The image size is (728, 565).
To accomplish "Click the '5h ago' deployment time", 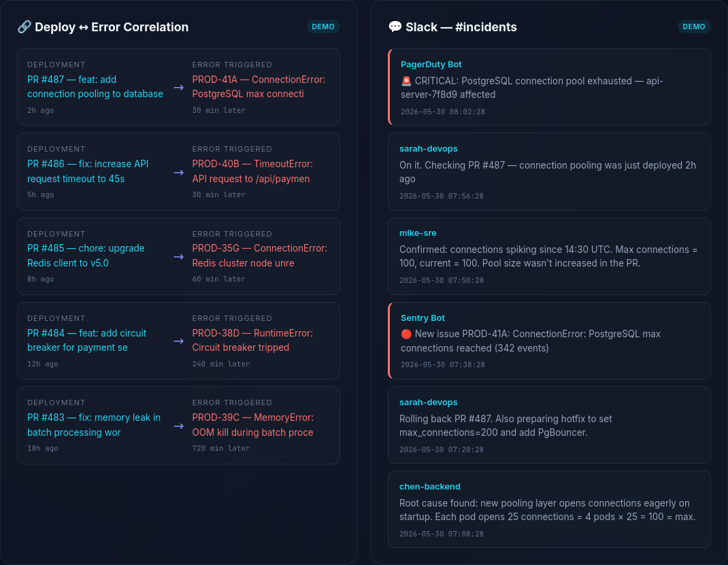I will coord(40,195).
